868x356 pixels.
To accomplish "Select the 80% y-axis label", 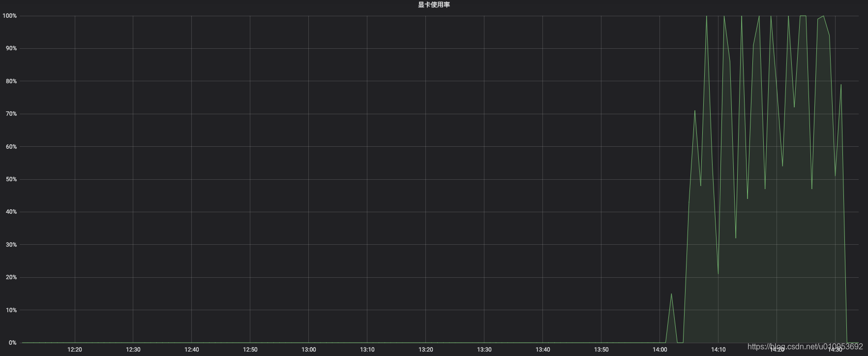I will pos(11,81).
